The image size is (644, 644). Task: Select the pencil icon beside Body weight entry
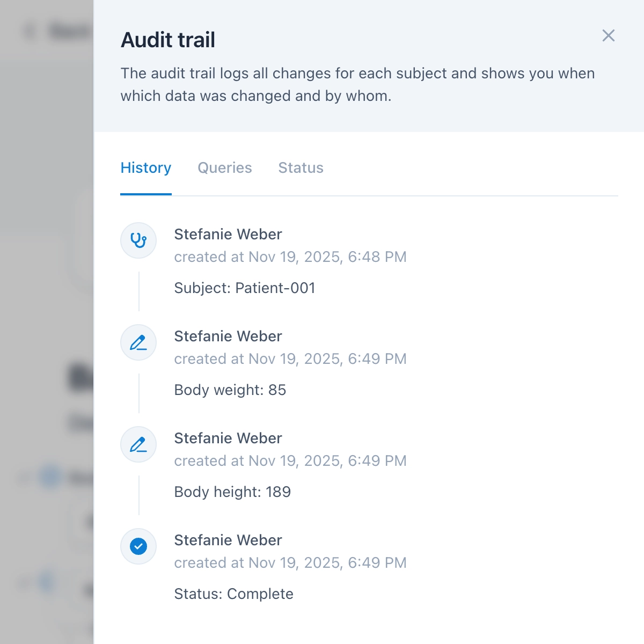pos(138,342)
